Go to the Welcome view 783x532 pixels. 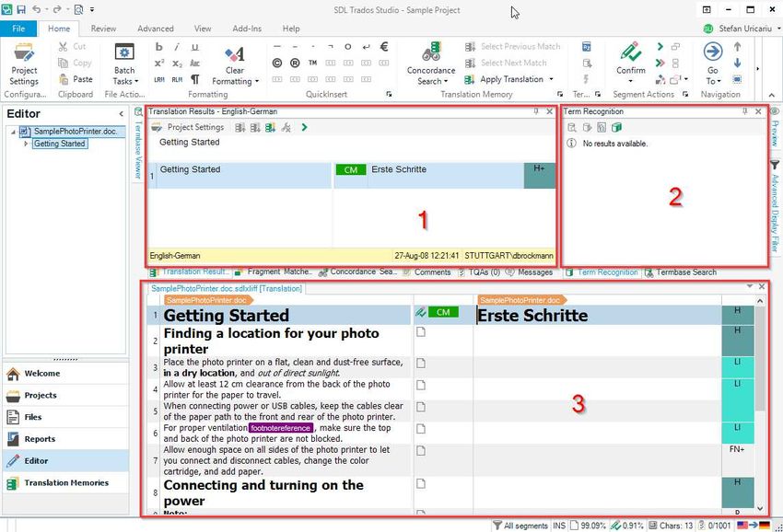65,374
